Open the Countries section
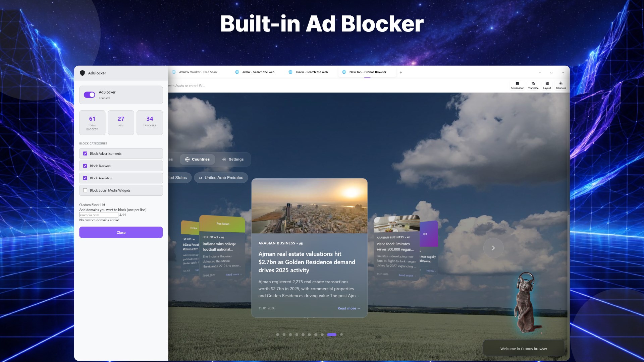Viewport: 644px width, 362px height. click(197, 160)
